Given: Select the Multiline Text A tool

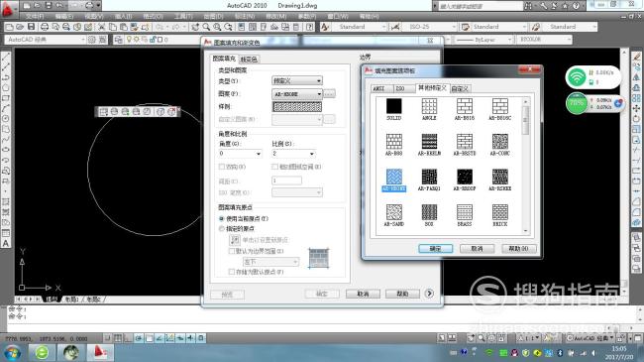Looking at the screenshot, I should click(6, 244).
